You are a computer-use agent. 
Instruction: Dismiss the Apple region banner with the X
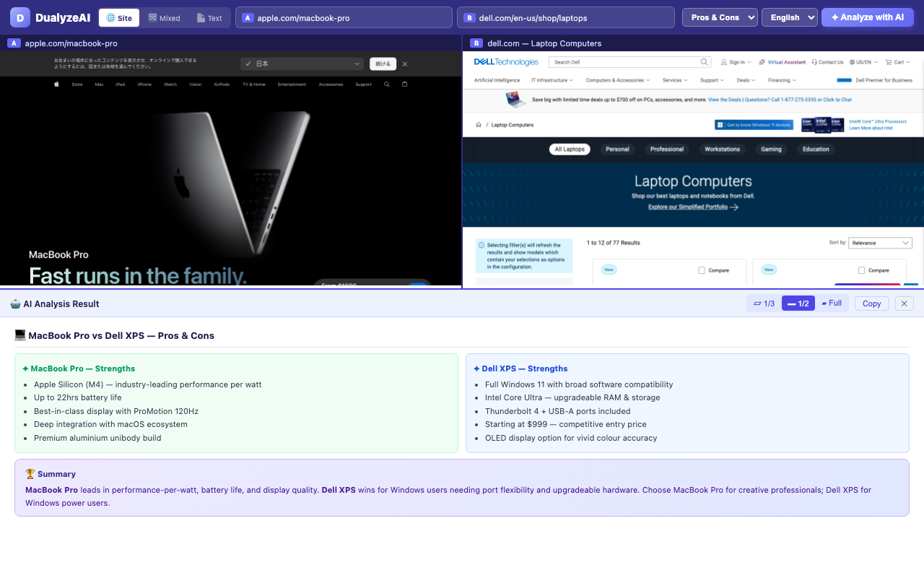tap(405, 64)
